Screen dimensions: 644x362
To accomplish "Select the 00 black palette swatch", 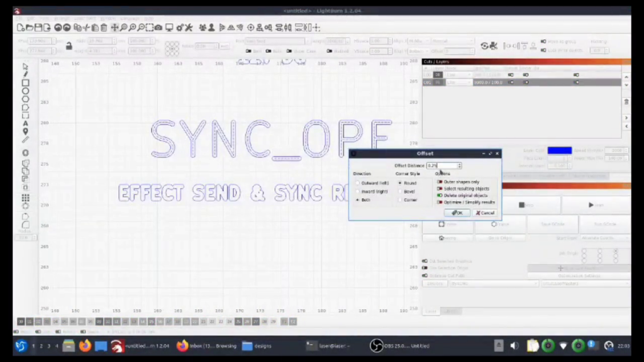I will coord(21,321).
